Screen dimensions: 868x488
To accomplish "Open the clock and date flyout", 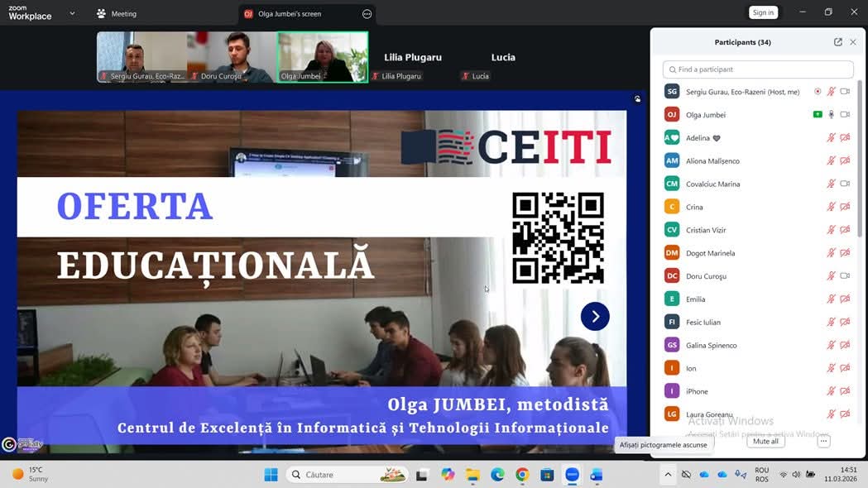I will [841, 474].
